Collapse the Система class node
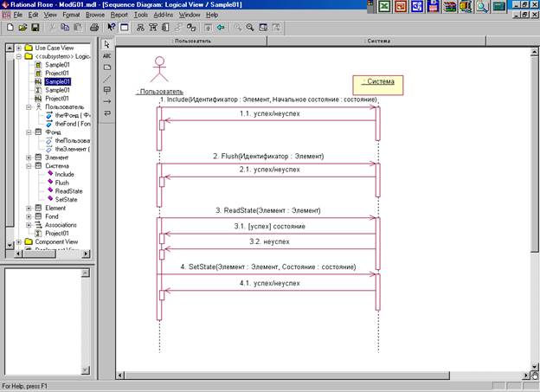Screen dimensions: 540x392 coord(29,165)
